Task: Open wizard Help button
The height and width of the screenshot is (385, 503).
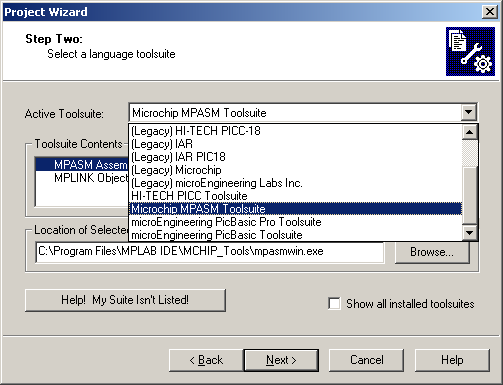Action: (452, 360)
